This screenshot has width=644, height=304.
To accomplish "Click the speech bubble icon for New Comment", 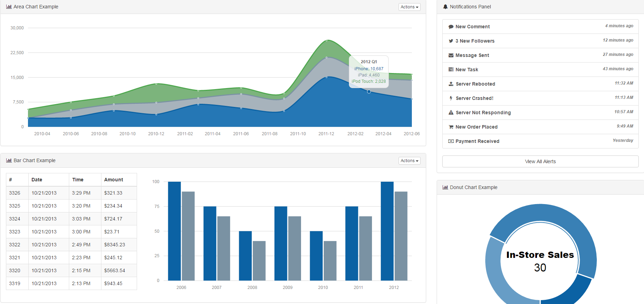I will [x=451, y=27].
